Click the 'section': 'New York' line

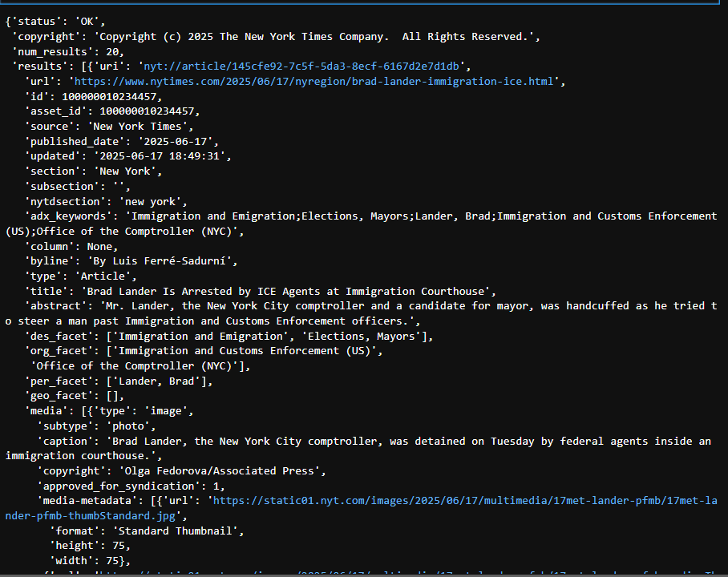pos(93,171)
